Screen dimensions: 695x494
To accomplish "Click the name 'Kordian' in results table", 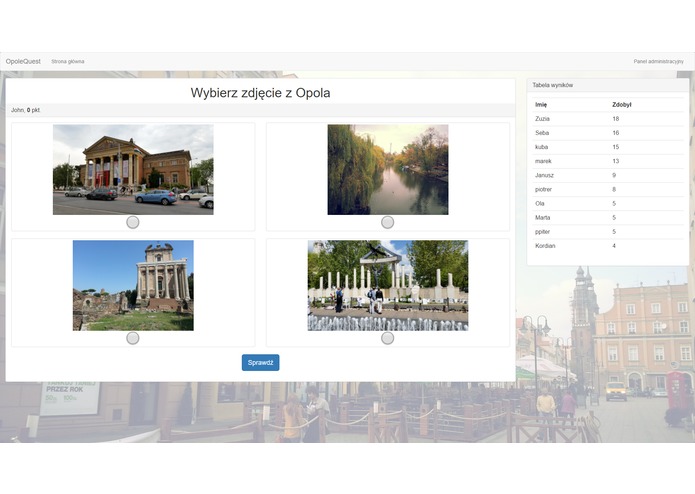I will click(x=545, y=246).
